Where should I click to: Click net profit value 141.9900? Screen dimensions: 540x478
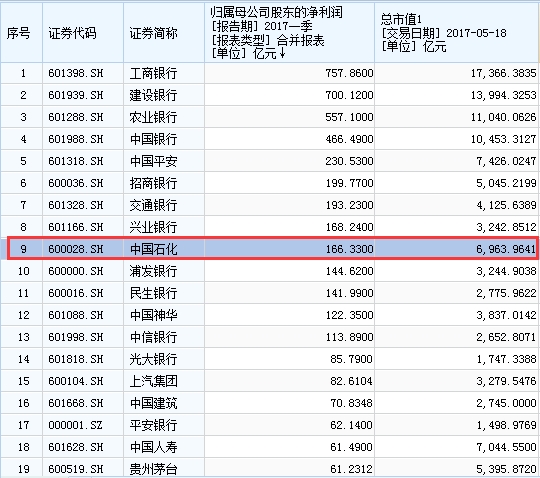click(x=349, y=293)
